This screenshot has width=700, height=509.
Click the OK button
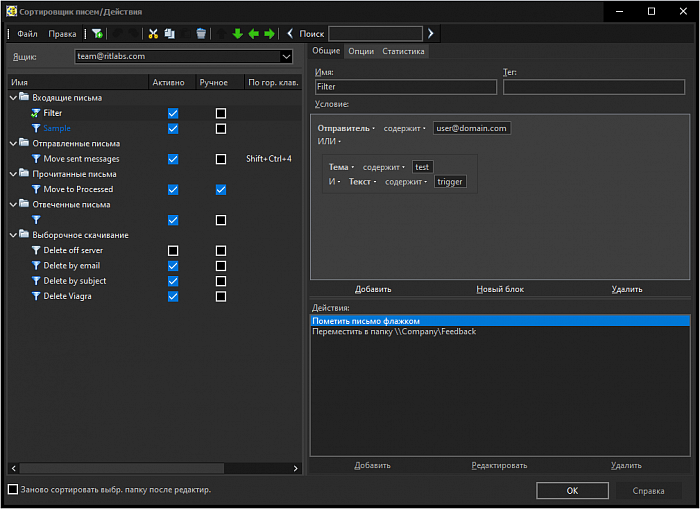coord(572,491)
